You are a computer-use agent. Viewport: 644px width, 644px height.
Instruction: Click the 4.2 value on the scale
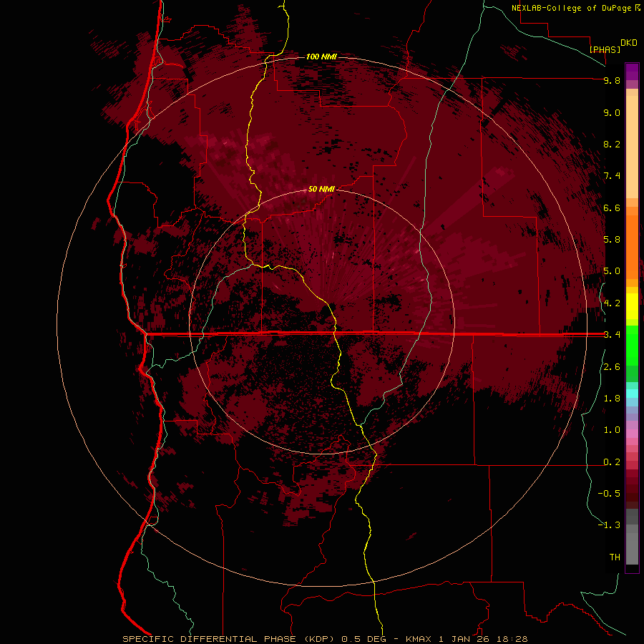click(x=612, y=303)
